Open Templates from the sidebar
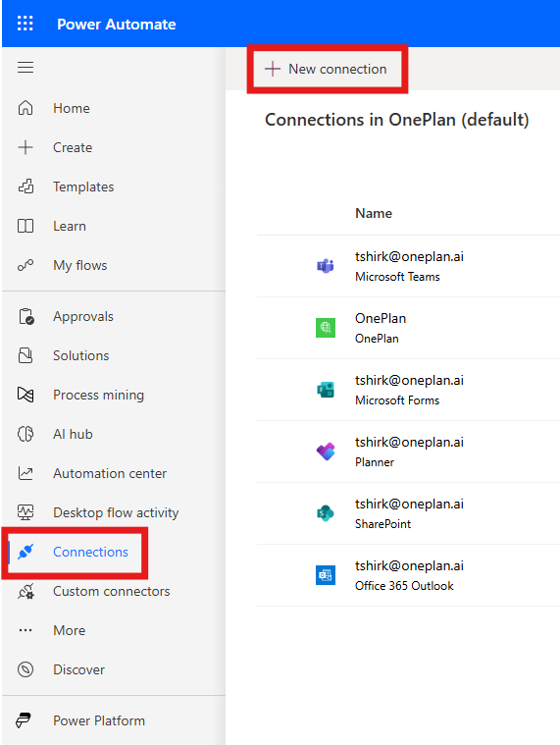The image size is (560, 745). click(x=83, y=186)
